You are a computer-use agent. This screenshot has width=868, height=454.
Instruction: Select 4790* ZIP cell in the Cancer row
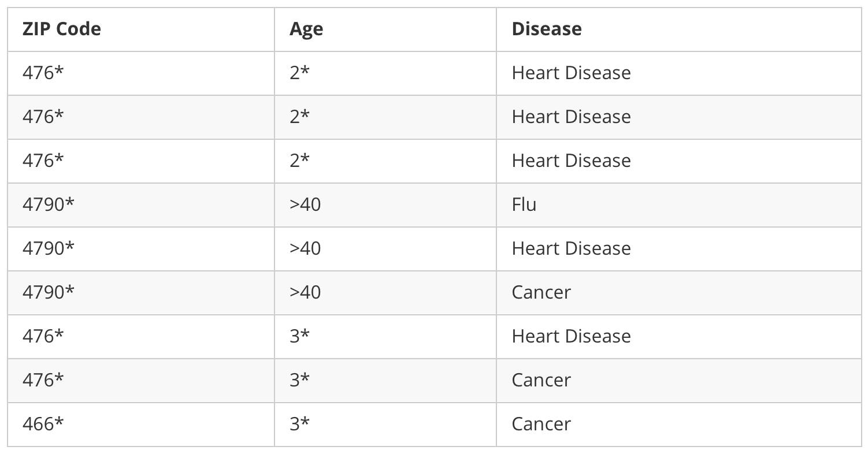[x=49, y=292]
